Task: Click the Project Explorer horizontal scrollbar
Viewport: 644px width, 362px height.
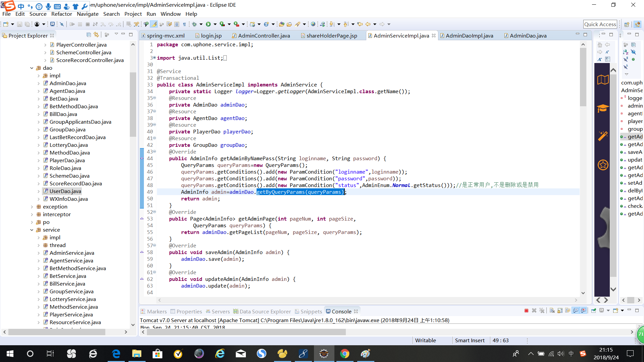Action: (x=56, y=332)
